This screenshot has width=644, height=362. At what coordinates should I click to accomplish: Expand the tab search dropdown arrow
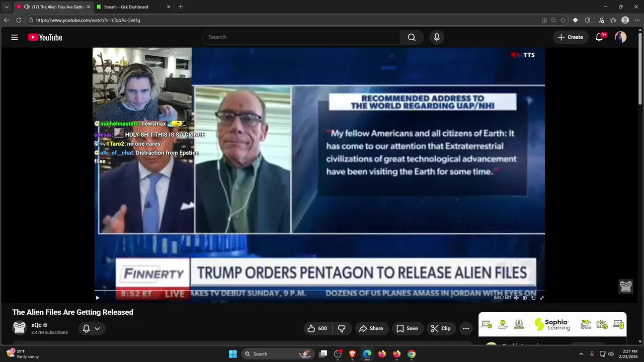point(7,7)
